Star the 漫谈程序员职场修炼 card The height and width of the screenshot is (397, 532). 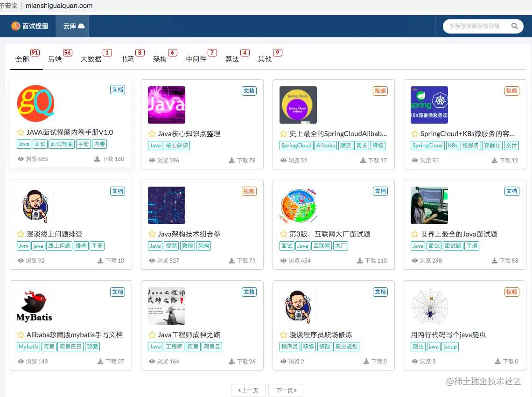tap(283, 335)
